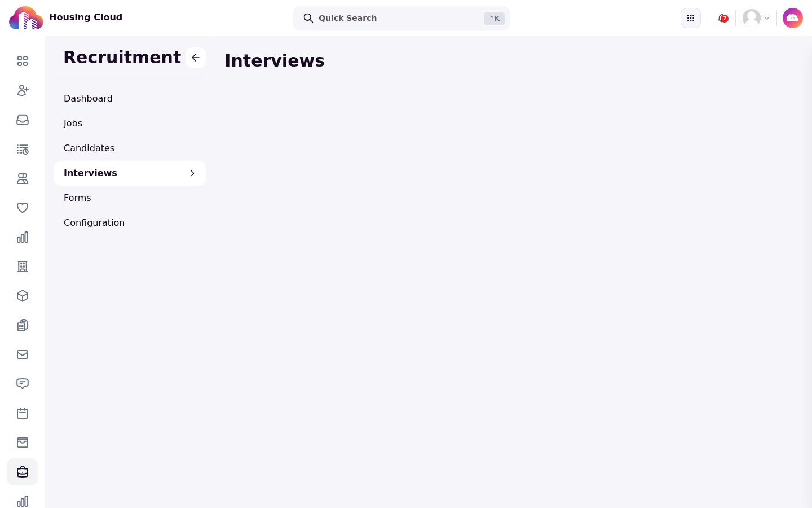Click the clipboard documents icon
Viewport: 812px width, 508px height.
[23, 325]
